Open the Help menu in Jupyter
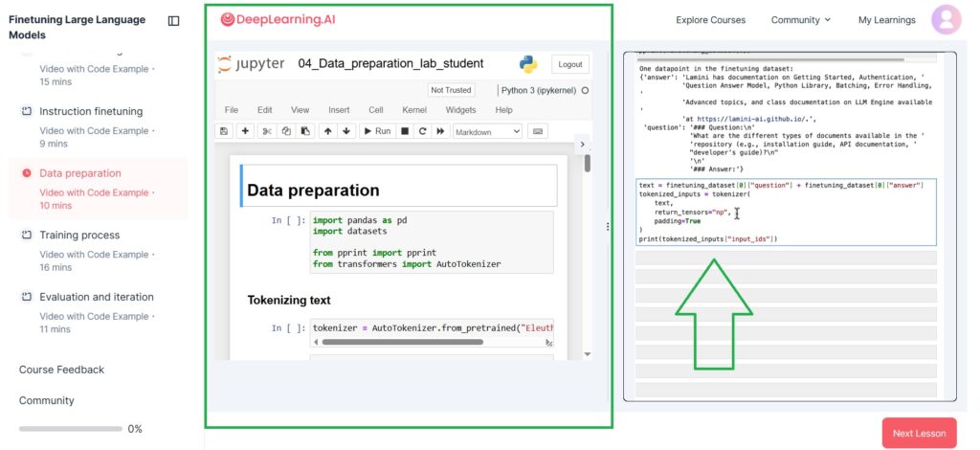The width and height of the screenshot is (980, 450). 503,110
